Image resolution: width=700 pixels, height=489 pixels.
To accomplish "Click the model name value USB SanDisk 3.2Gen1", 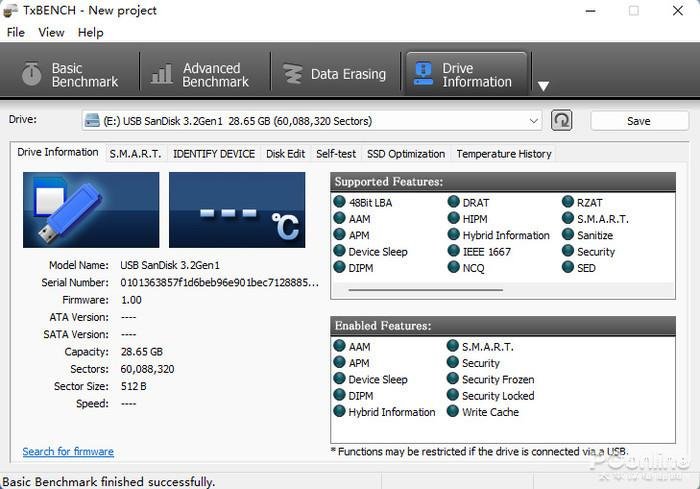I will [x=170, y=265].
